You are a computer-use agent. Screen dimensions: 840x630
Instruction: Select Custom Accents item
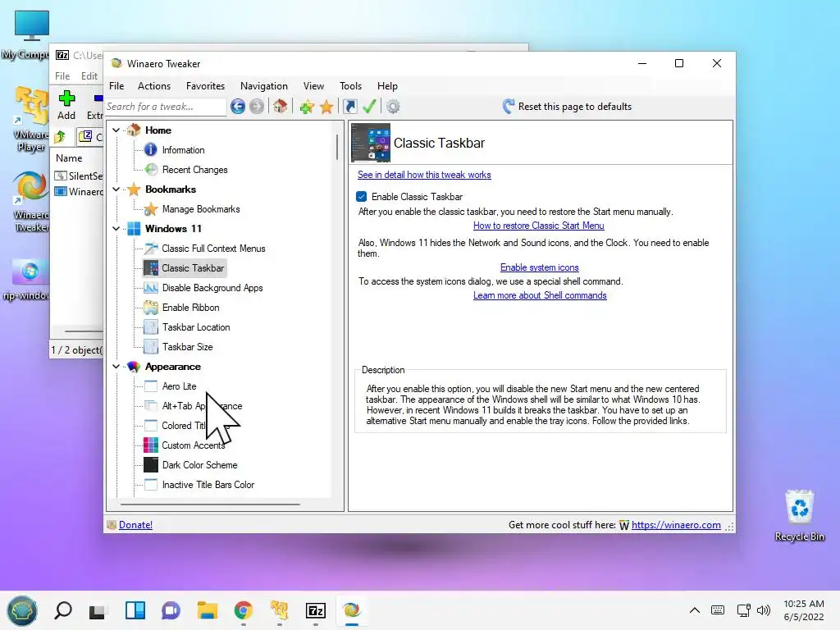point(193,445)
